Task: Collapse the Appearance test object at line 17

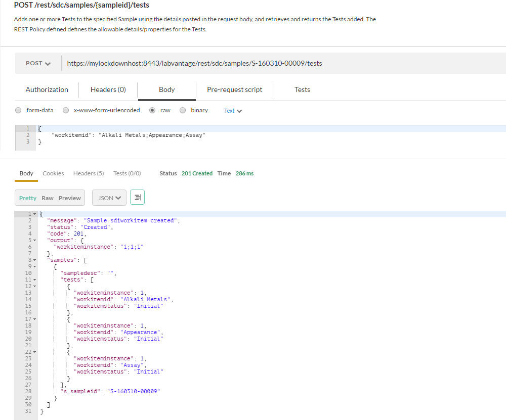Action: (x=35, y=319)
